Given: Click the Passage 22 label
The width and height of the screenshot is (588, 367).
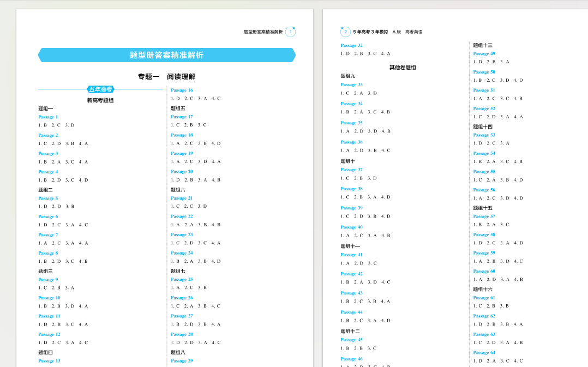Looking at the screenshot, I should pos(182,216).
